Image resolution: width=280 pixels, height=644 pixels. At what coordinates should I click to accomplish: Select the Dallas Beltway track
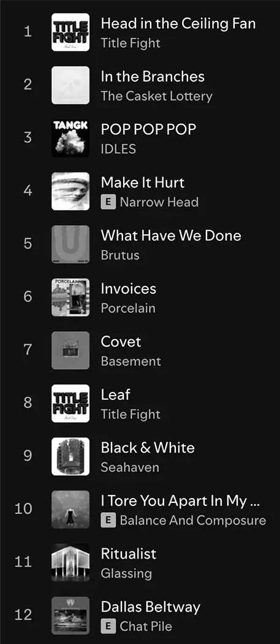tap(151, 607)
